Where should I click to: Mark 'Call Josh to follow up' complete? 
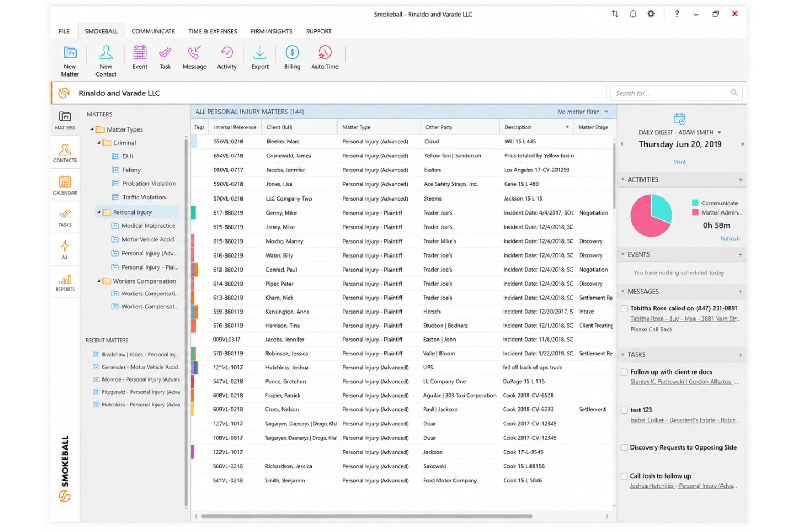(x=624, y=476)
